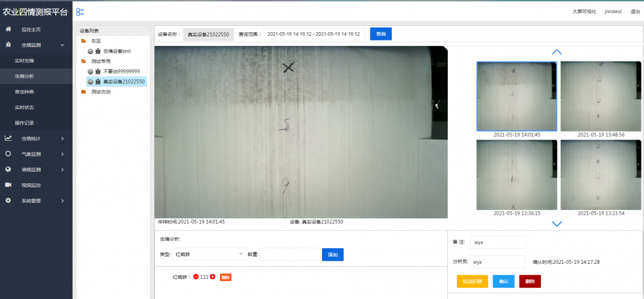Select the 测试勿动 tree node

pyautogui.click(x=101, y=92)
